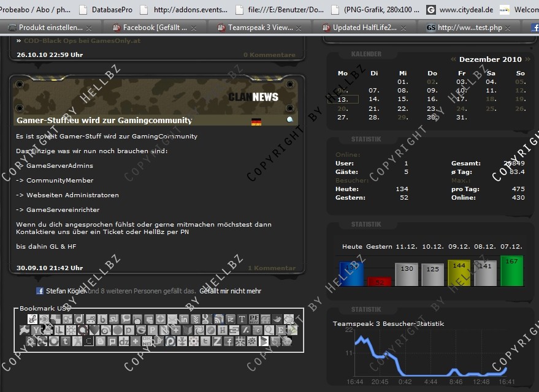Viewport: 539px width, 392px height.
Task: Click the Bebo 'b' bookmark icon
Action: pyautogui.click(x=102, y=319)
